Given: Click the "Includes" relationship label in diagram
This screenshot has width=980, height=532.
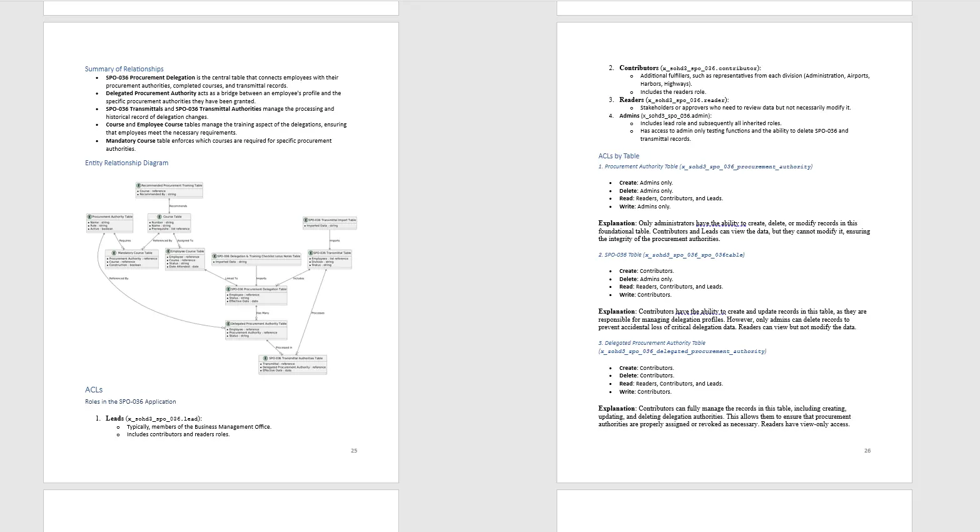Looking at the screenshot, I should pyautogui.click(x=299, y=279).
